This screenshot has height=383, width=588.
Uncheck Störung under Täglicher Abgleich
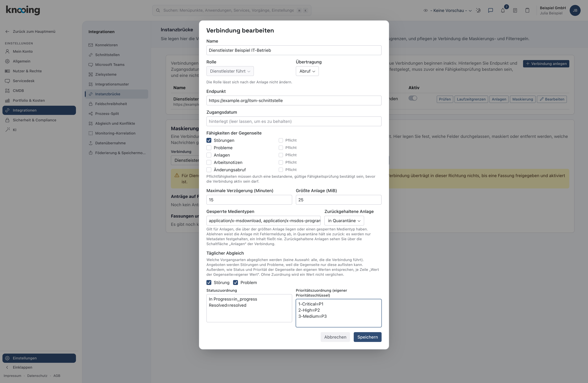[209, 283]
